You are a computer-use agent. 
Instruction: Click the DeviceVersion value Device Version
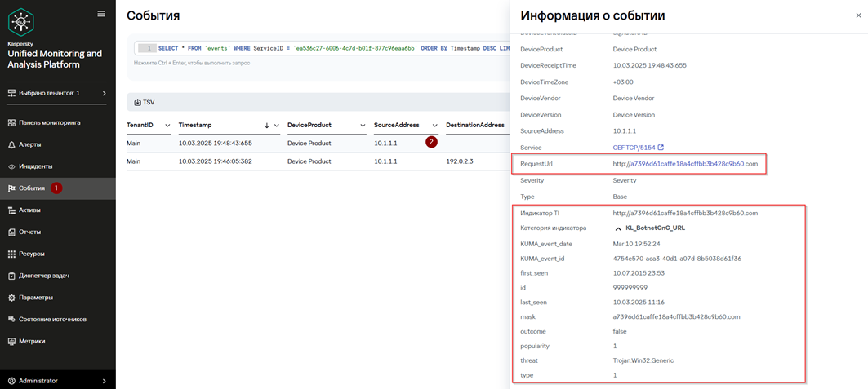[634, 115]
